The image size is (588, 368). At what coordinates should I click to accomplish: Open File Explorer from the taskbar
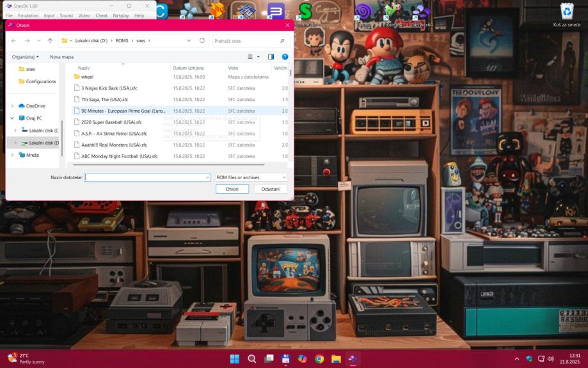point(336,359)
